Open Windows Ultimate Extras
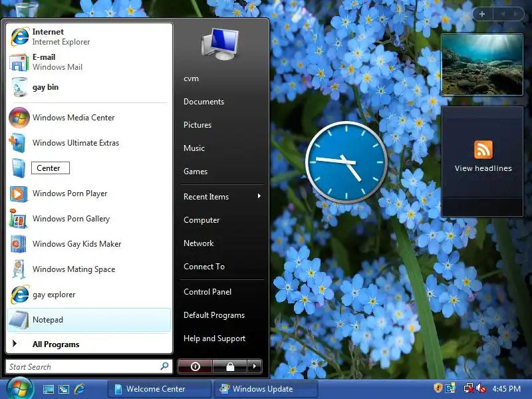532x399 pixels. (89, 143)
